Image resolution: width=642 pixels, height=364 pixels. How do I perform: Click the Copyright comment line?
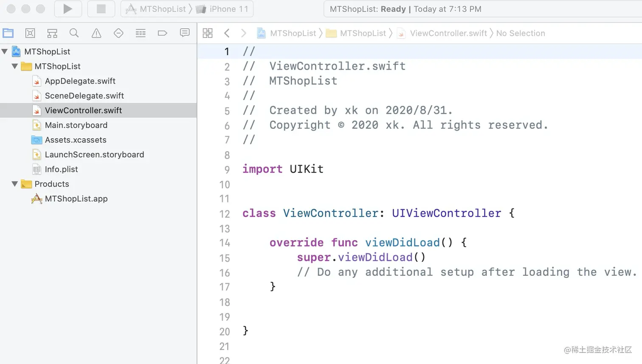(x=395, y=125)
